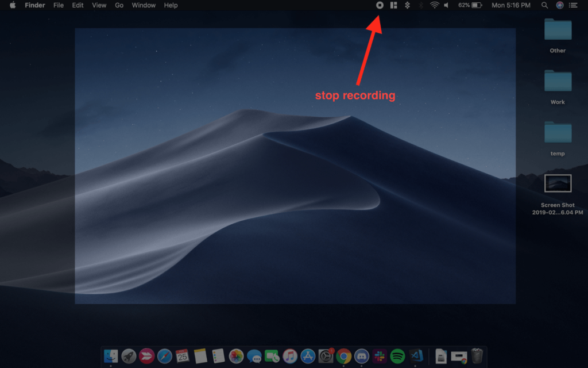Open Notification Center via menu bar icon

[573, 5]
